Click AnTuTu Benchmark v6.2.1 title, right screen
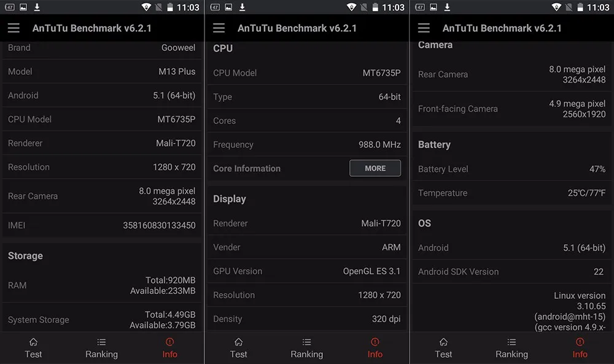614x364 pixels. pyautogui.click(x=502, y=28)
